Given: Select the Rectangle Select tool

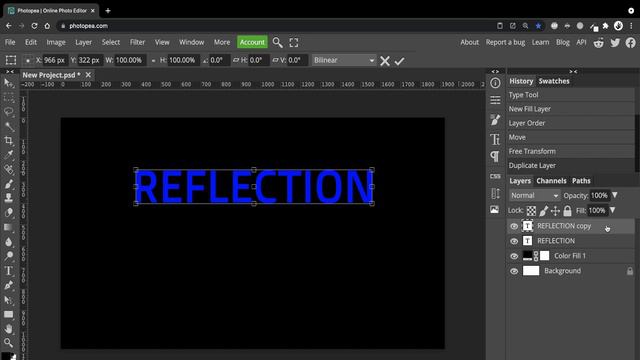Looking at the screenshot, I should click(9, 98).
